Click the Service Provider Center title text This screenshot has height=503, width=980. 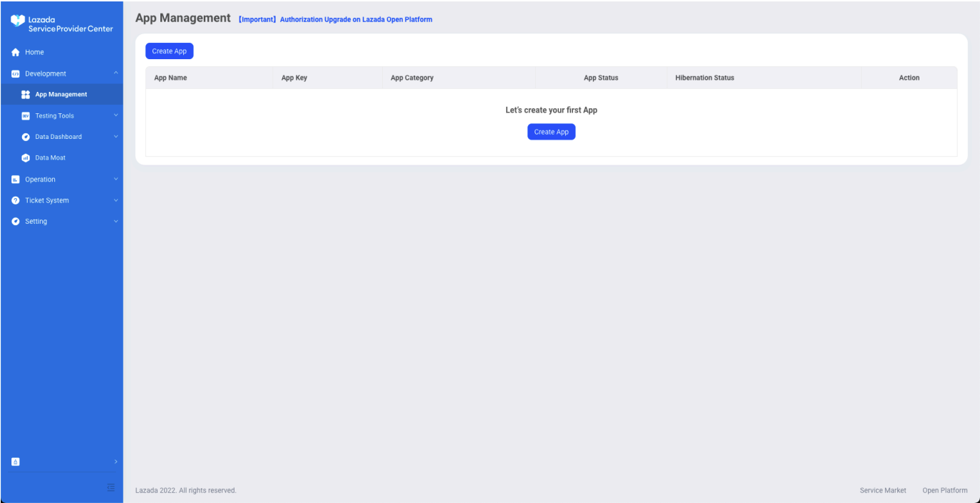(x=71, y=28)
